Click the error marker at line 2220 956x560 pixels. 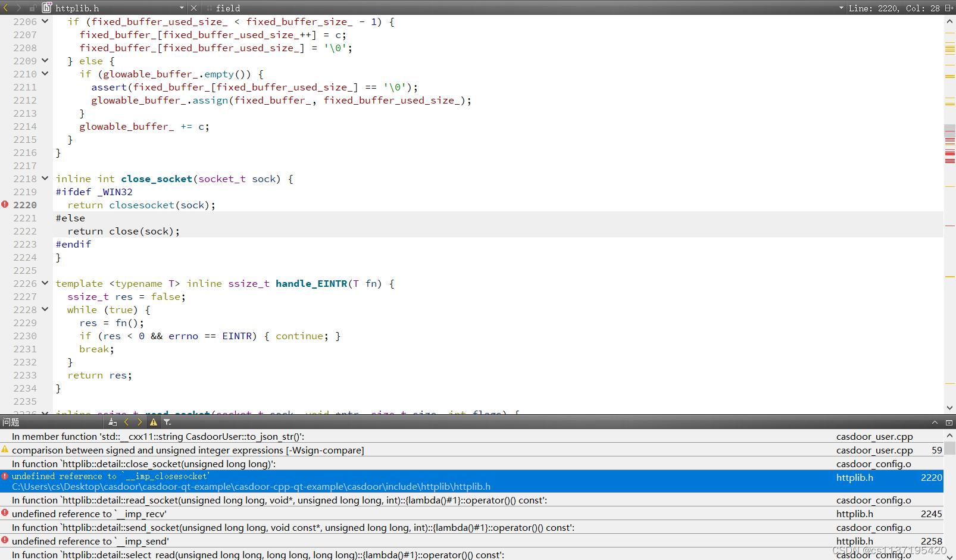pos(5,205)
